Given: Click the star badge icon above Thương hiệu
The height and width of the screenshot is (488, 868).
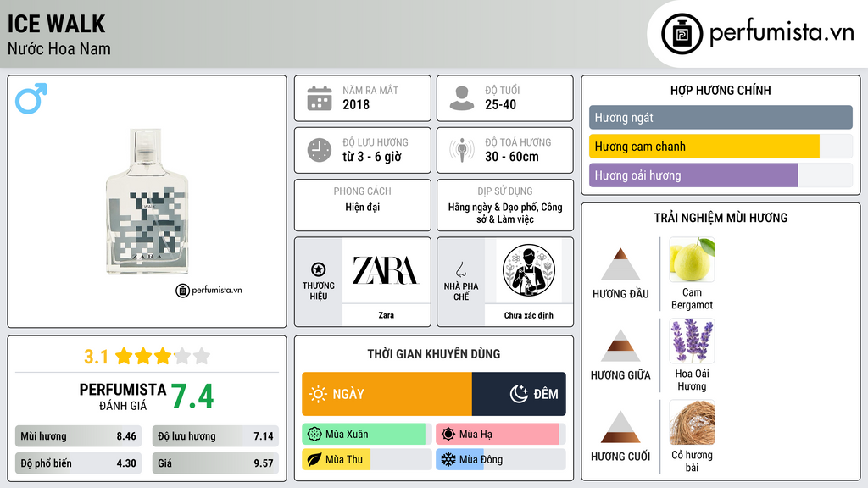Looking at the screenshot, I should click(319, 269).
